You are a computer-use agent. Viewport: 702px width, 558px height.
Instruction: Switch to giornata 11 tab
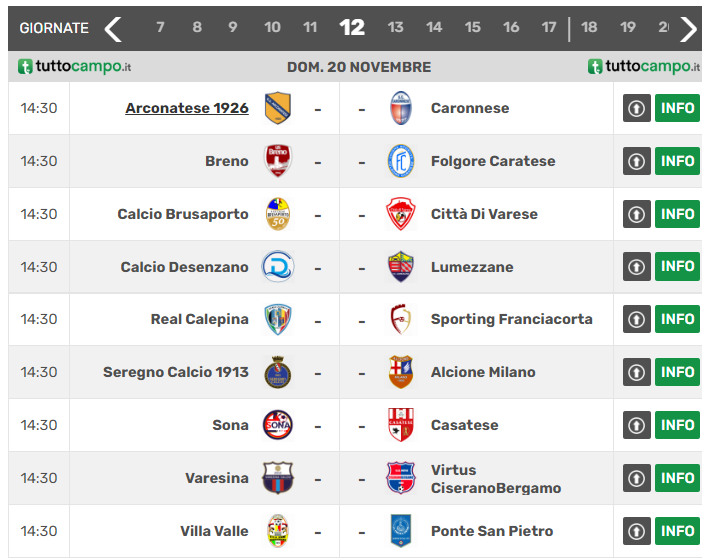click(310, 28)
